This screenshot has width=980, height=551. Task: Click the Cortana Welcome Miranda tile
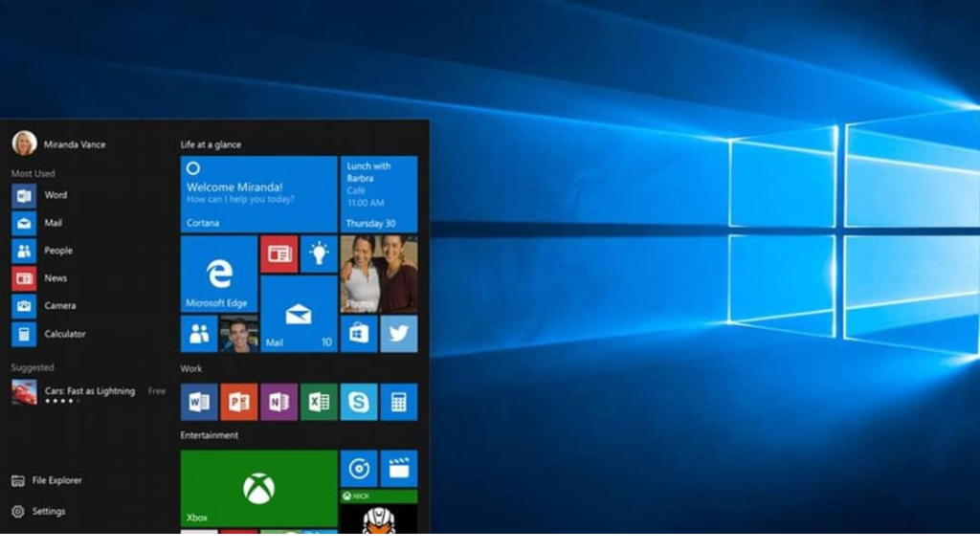[258, 194]
